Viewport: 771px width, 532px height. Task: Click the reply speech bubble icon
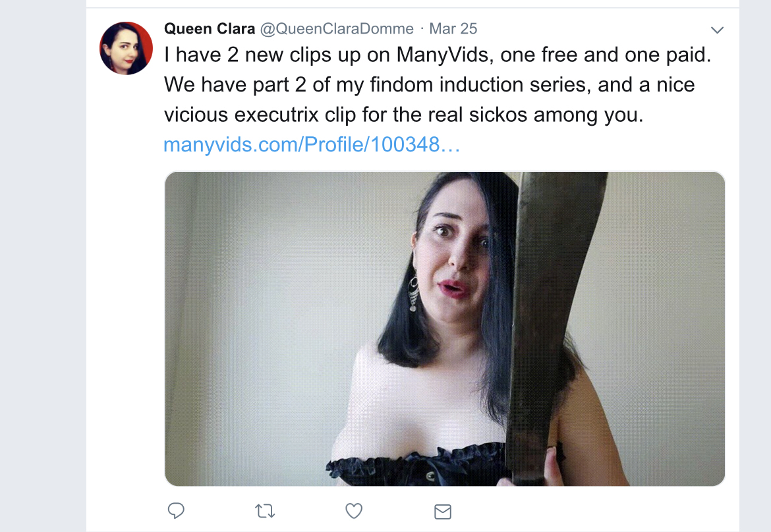176,511
